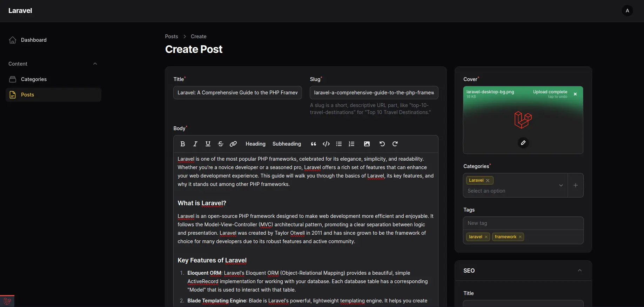The height and width of the screenshot is (307, 644).
Task: Create a numbered list in the editor
Action: pyautogui.click(x=351, y=144)
